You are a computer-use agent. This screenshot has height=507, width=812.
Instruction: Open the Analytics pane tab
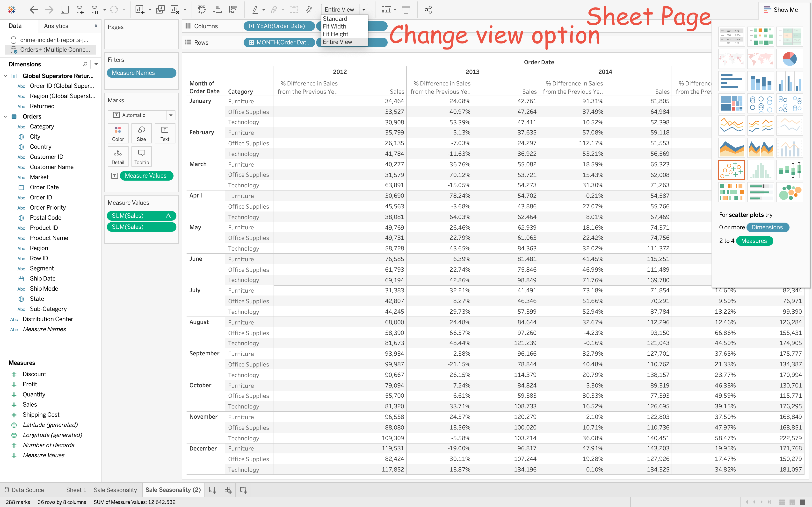pyautogui.click(x=56, y=26)
